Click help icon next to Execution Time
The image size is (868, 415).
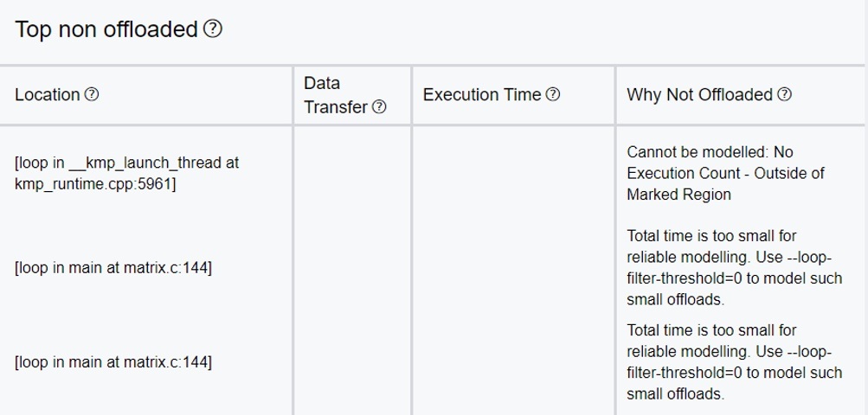point(552,94)
